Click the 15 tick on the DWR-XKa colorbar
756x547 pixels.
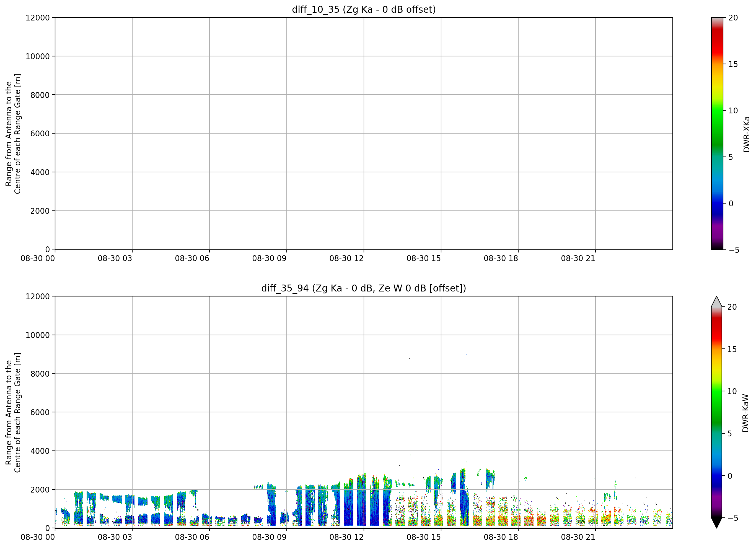coord(733,64)
